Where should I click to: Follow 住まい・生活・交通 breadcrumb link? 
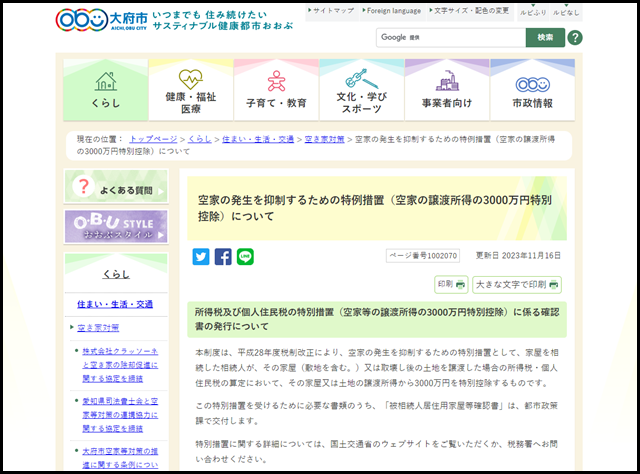(x=258, y=139)
